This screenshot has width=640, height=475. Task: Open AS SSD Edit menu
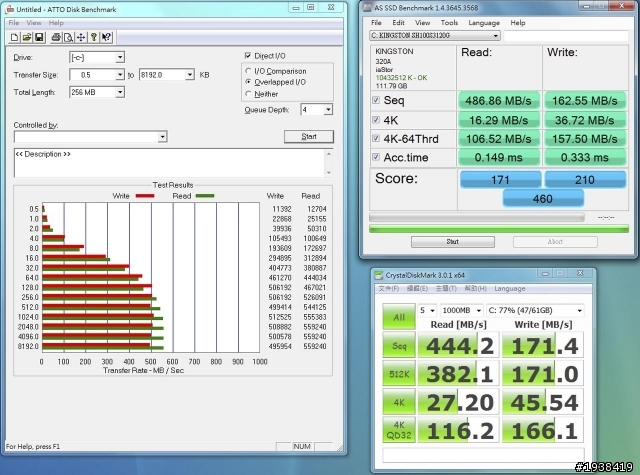pyautogui.click(x=398, y=23)
